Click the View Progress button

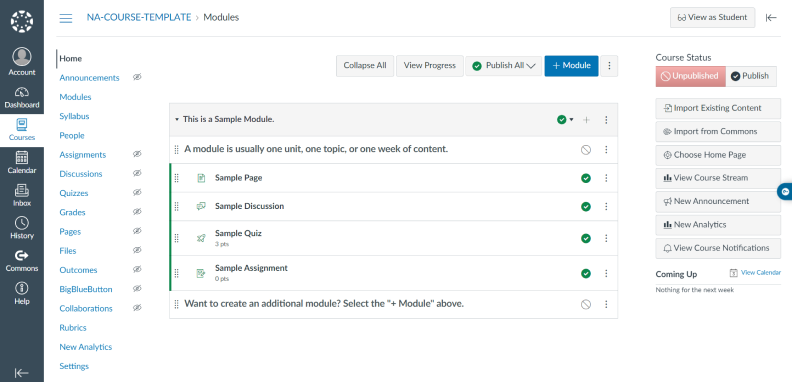pyautogui.click(x=430, y=66)
